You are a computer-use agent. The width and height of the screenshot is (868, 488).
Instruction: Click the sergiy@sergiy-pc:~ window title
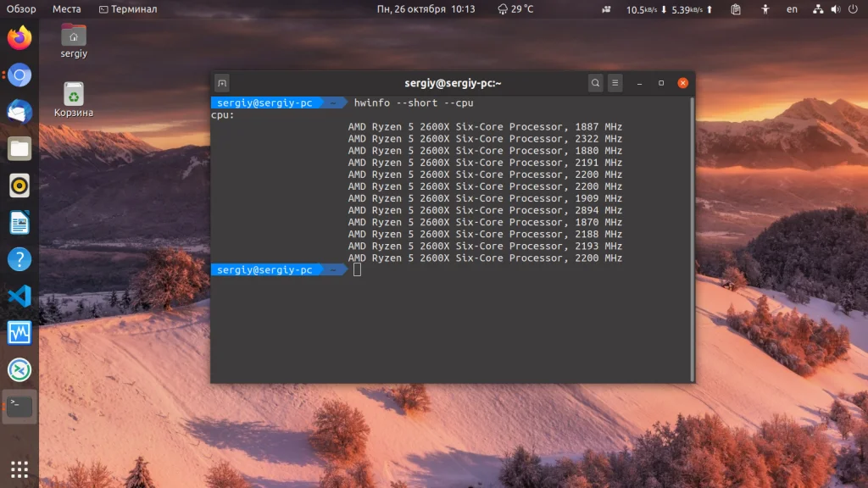coord(453,83)
